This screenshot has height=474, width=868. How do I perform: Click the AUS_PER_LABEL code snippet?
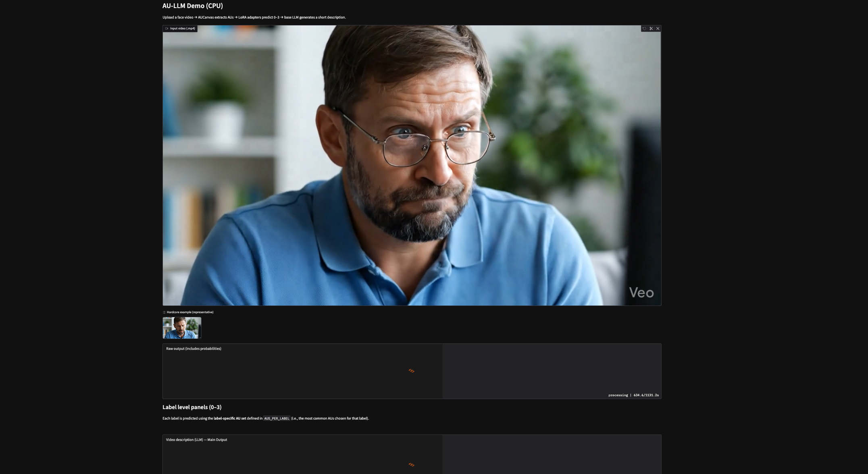coord(277,419)
